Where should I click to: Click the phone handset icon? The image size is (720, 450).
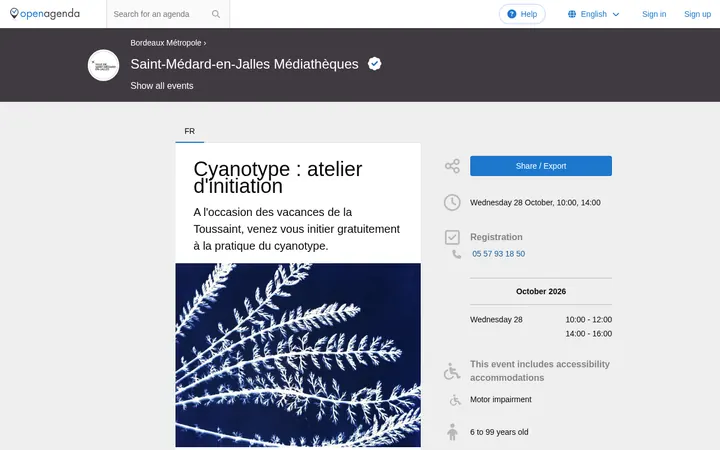[456, 254]
